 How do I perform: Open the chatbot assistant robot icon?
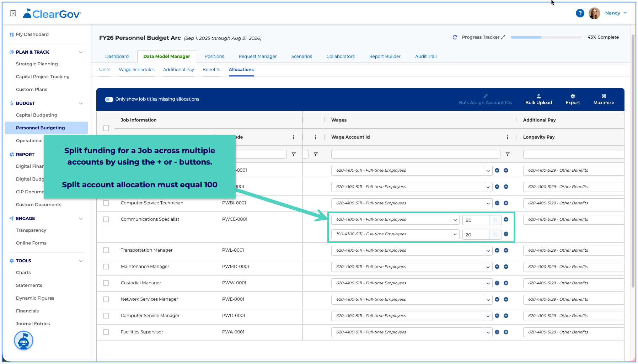click(x=23, y=341)
